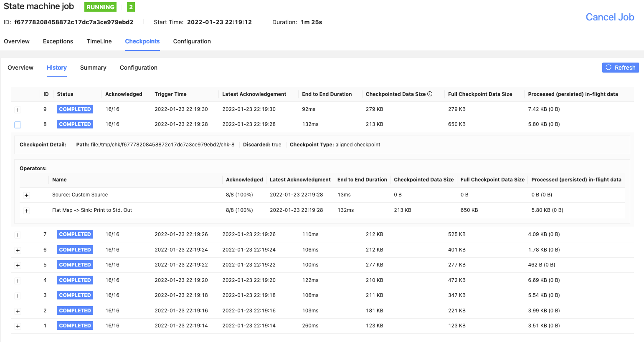The width and height of the screenshot is (644, 342).
Task: Click the refresh icon inside the Refresh button
Action: point(609,67)
